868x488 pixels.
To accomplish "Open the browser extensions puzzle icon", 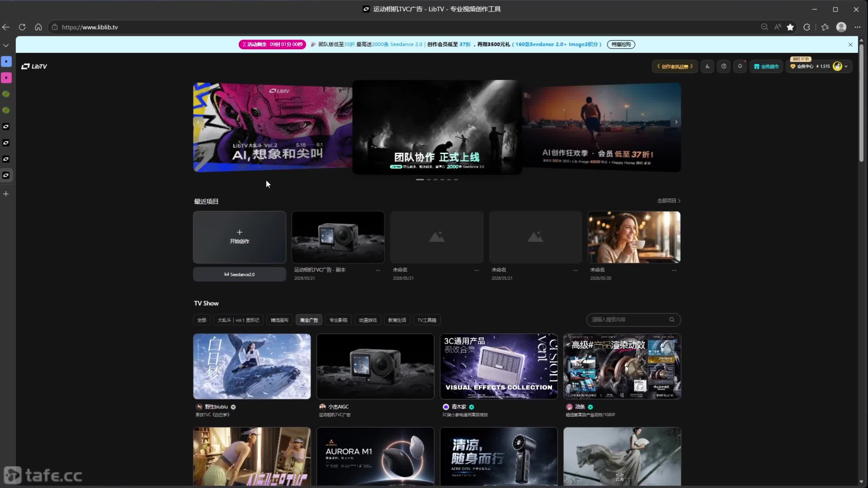I will [x=807, y=27].
